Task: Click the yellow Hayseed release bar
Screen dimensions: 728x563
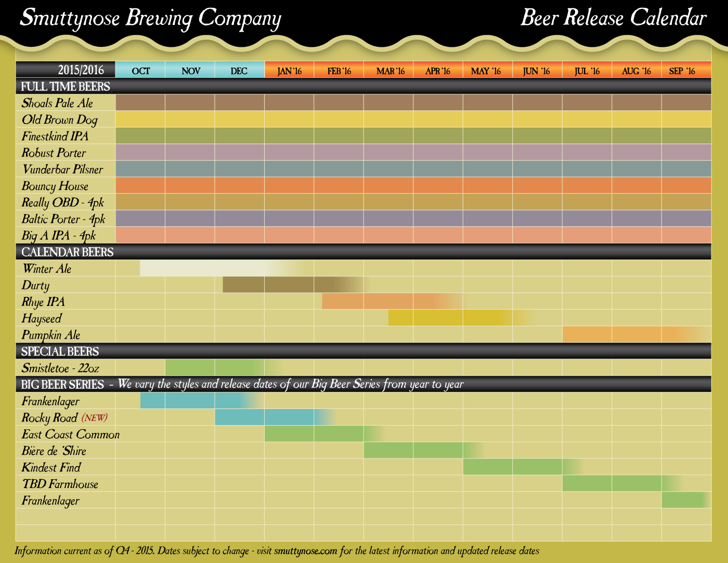Action: [461, 318]
